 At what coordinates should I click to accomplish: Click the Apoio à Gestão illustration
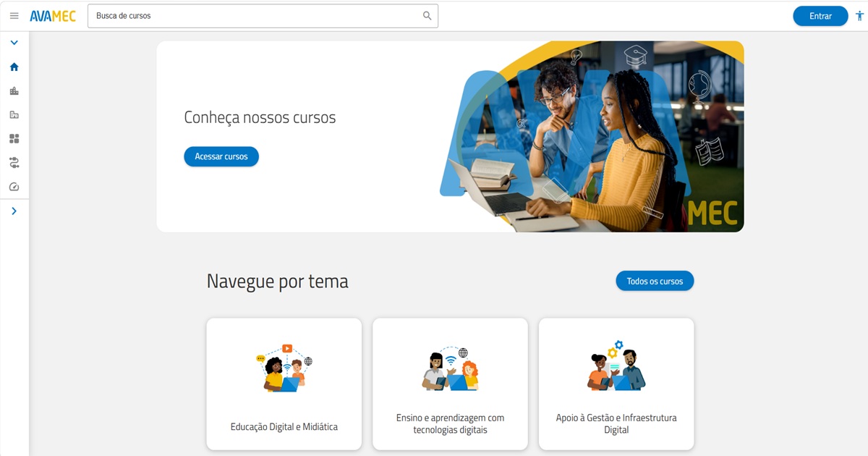click(x=616, y=366)
